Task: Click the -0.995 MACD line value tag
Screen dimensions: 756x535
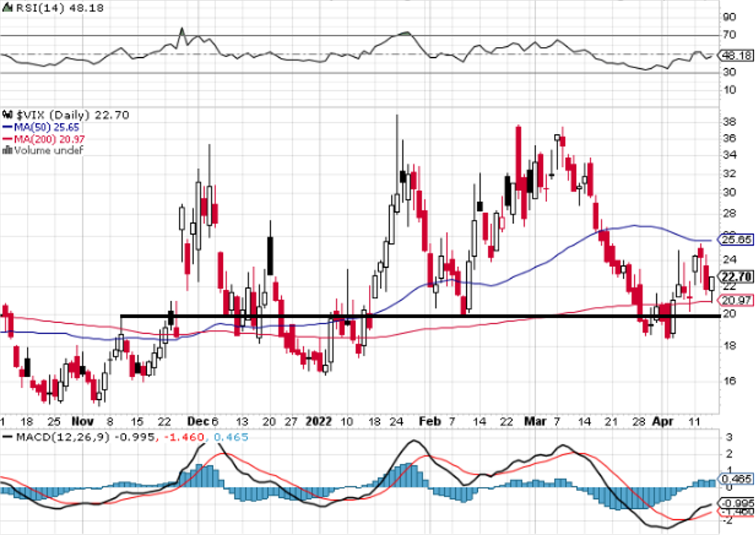Action: (736, 503)
